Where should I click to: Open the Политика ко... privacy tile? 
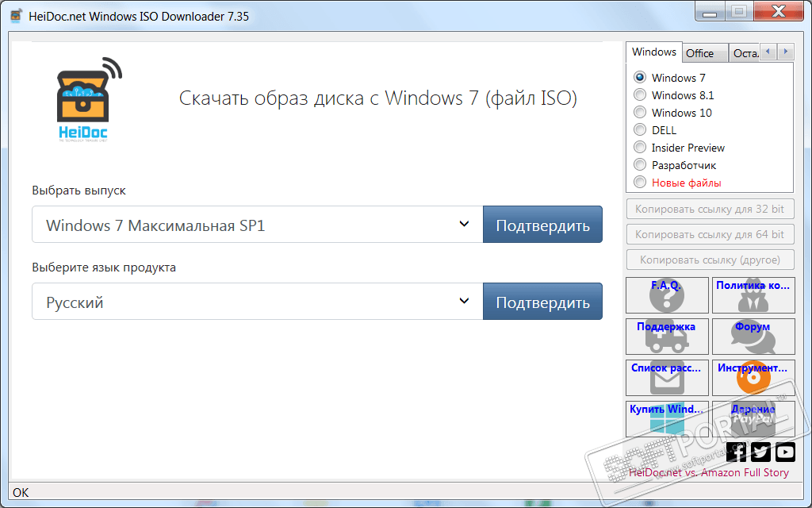click(x=753, y=295)
